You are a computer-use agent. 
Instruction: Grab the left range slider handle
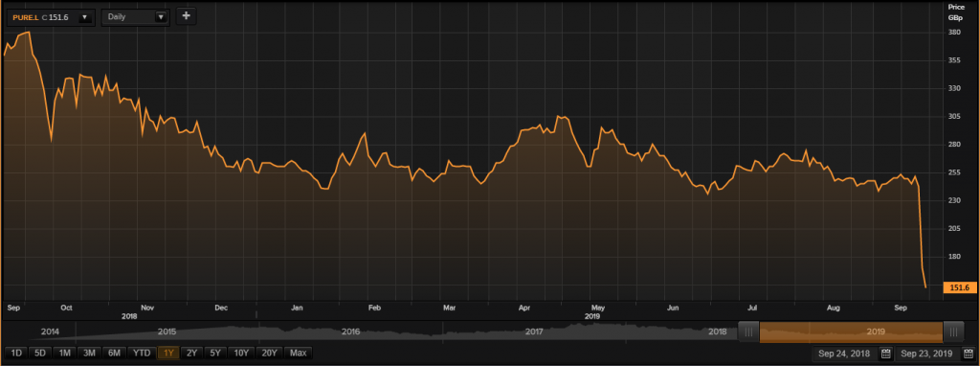[x=748, y=332]
